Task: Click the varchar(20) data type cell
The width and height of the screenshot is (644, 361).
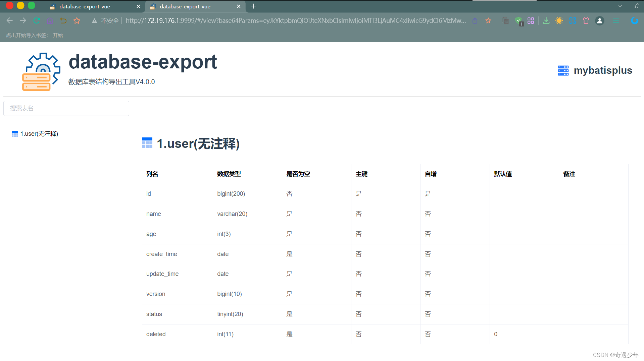Action: click(247, 214)
